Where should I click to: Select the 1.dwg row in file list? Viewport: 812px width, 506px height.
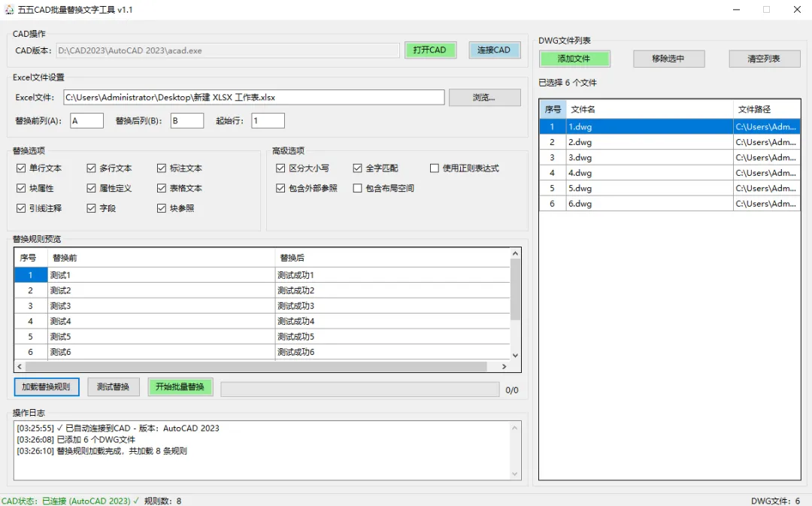pos(670,126)
